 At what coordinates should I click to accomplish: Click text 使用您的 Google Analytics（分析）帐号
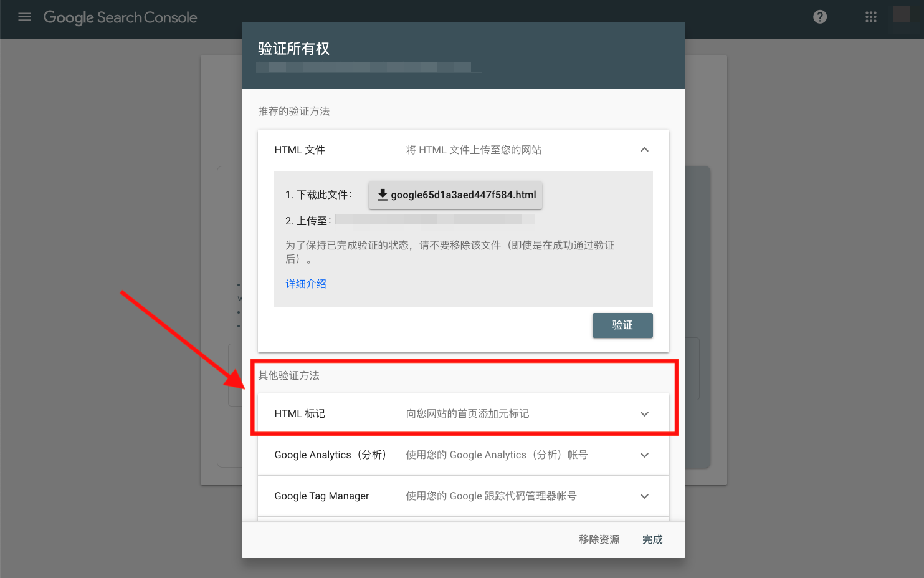(497, 455)
